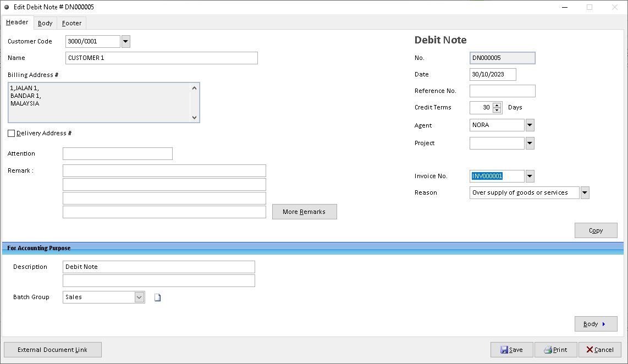Click the Agent field showing NORA
The height and width of the screenshot is (364, 628).
[x=497, y=125]
